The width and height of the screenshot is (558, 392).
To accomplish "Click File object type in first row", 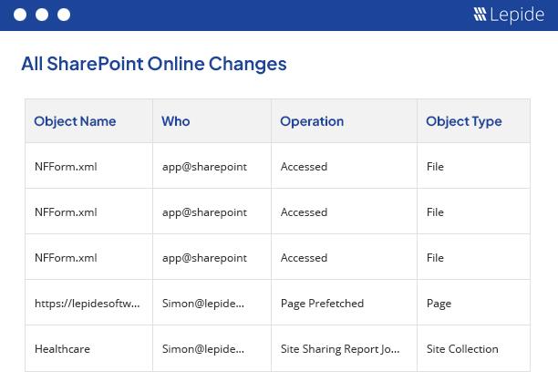I will pyautogui.click(x=435, y=167).
